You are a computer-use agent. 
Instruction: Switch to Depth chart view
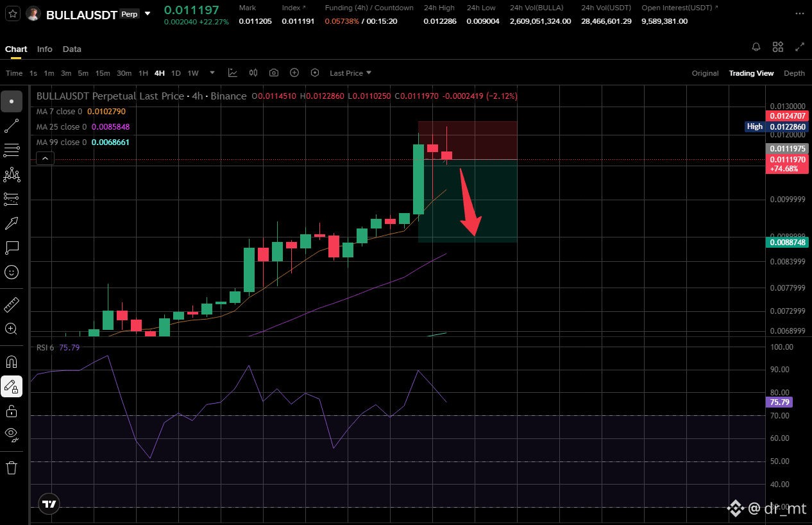(794, 73)
